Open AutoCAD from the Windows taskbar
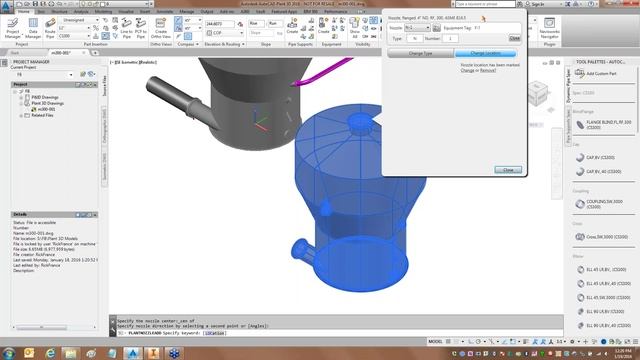This screenshot has width=640, height=360. [x=133, y=353]
